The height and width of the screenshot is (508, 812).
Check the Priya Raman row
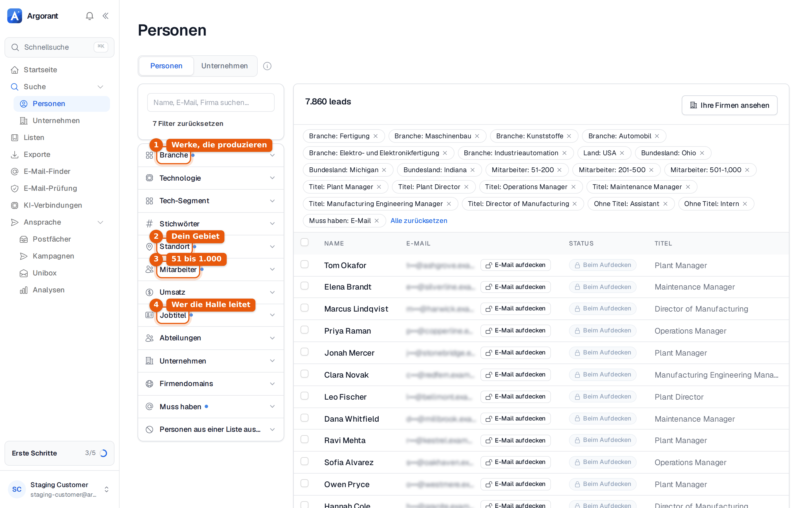coord(304,330)
